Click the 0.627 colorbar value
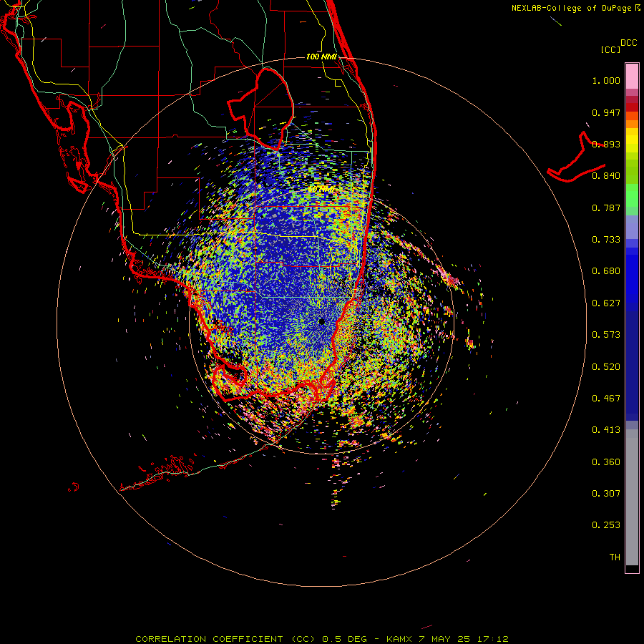 (606, 303)
